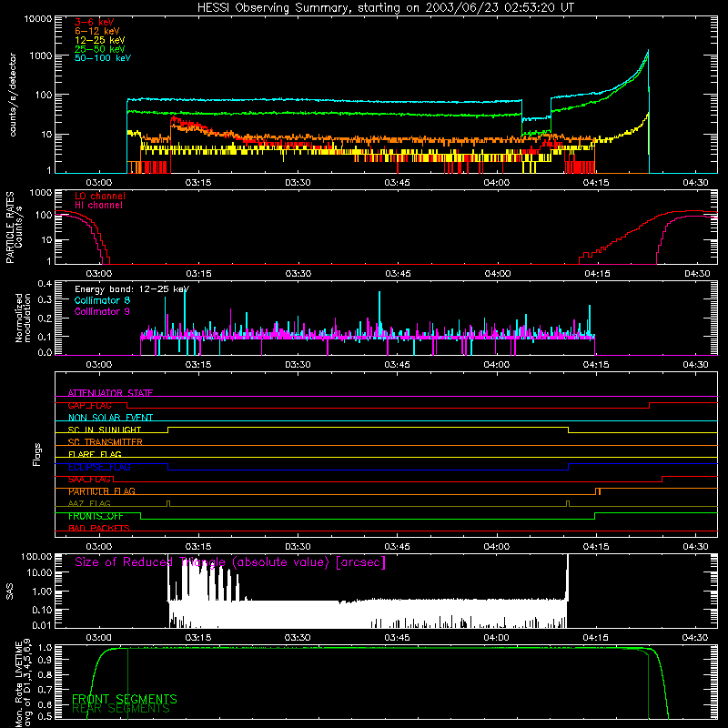Click the 'PARTICLE_FLAG' label
The height and width of the screenshot is (728, 728).
[102, 491]
